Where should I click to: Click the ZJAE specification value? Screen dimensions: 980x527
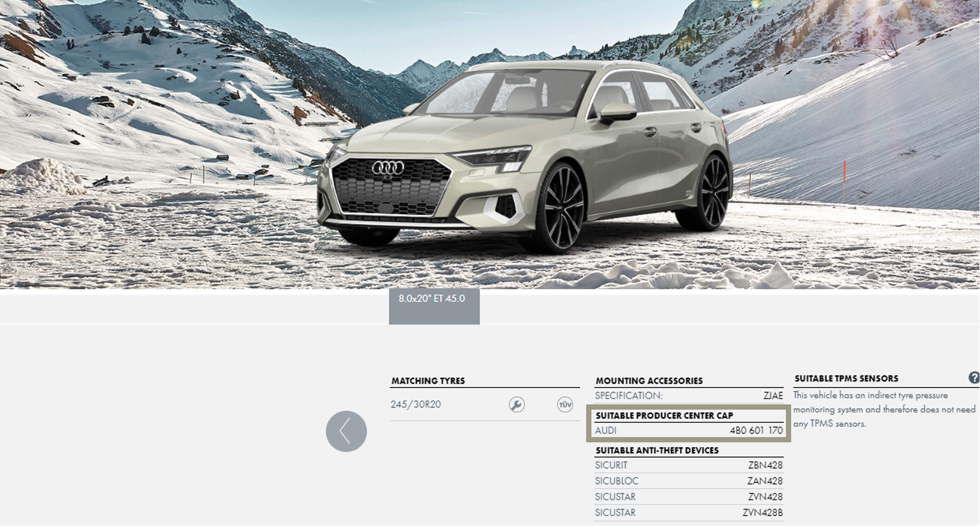tap(773, 396)
